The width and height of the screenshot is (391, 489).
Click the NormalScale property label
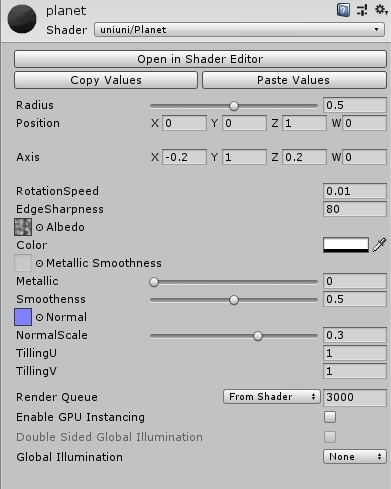(x=52, y=335)
